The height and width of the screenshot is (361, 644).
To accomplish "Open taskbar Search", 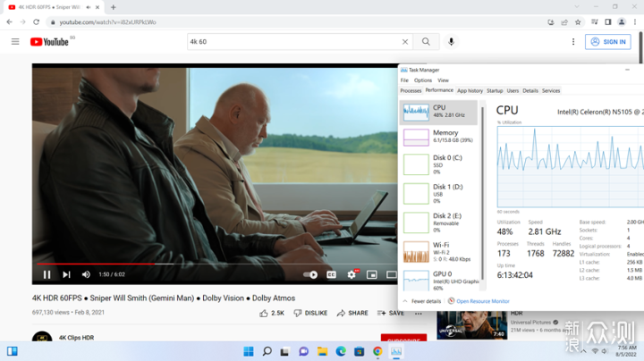I will pos(267,351).
